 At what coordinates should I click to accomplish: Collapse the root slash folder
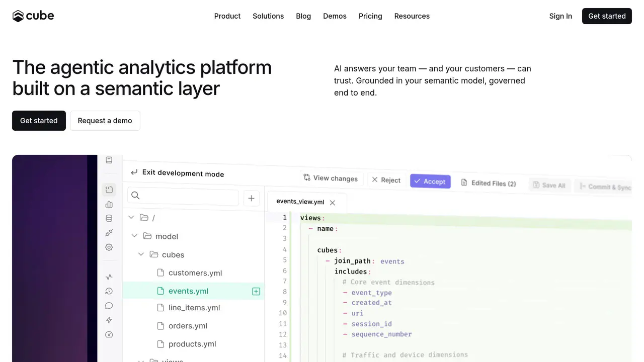click(131, 217)
